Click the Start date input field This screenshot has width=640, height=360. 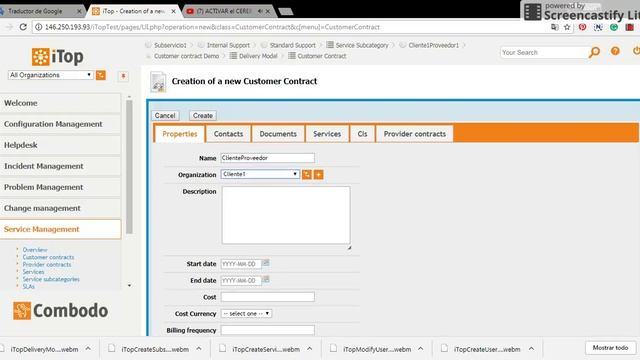tap(241, 264)
